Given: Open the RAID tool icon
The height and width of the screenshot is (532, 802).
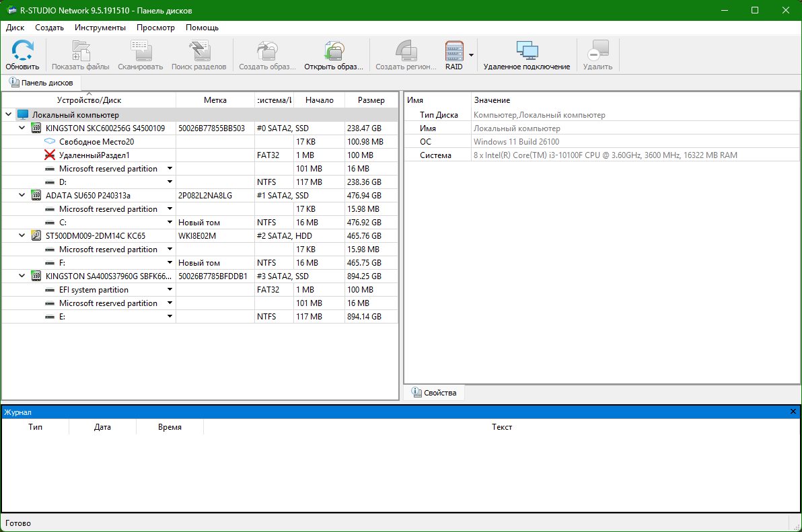Looking at the screenshot, I should coord(453,50).
